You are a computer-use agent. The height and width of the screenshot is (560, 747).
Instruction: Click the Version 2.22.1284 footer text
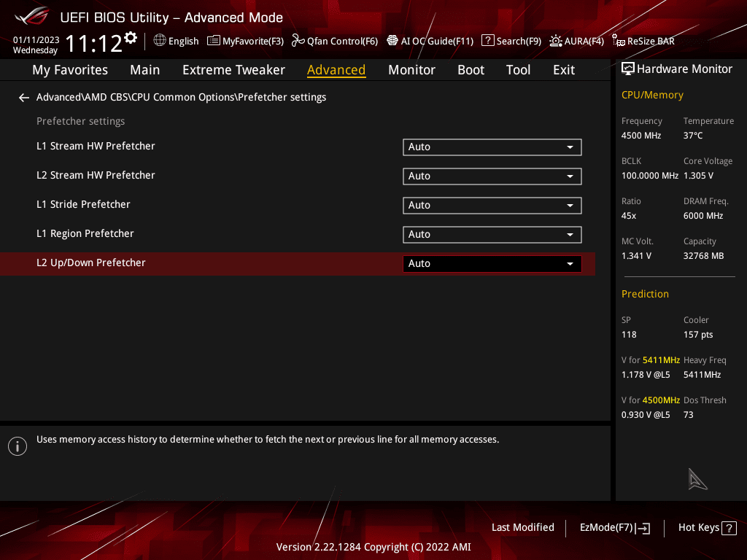(x=373, y=547)
